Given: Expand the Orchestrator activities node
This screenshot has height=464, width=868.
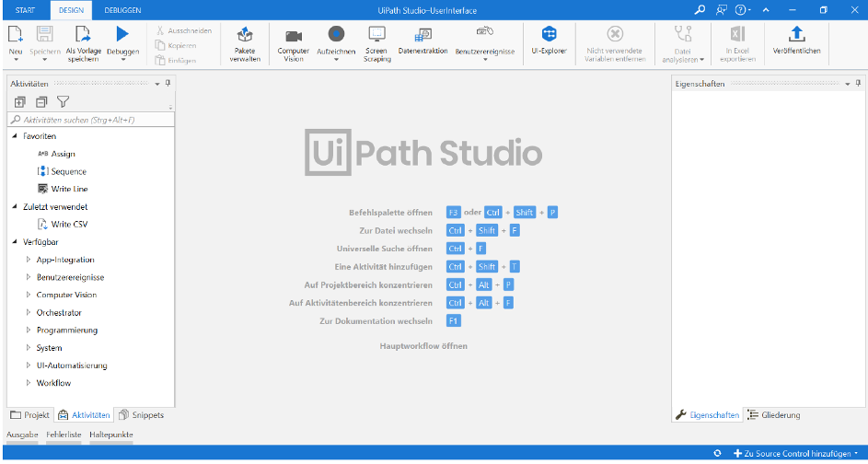Looking at the screenshot, I should (29, 313).
